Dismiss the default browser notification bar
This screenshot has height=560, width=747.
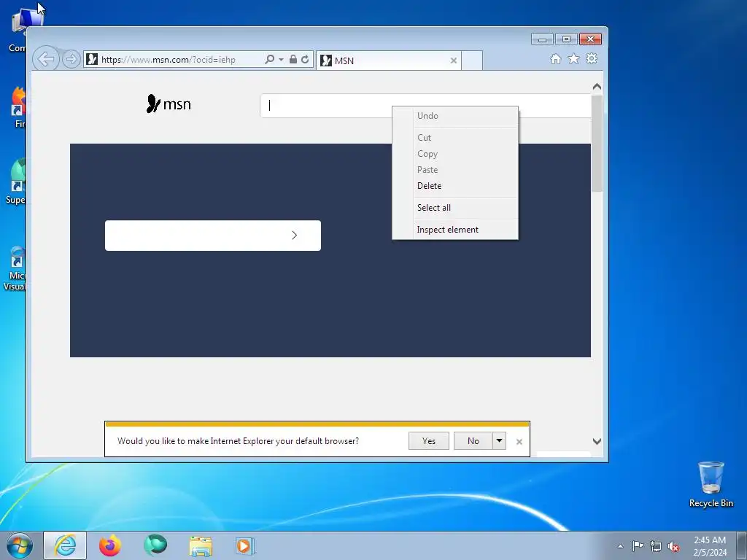click(519, 442)
